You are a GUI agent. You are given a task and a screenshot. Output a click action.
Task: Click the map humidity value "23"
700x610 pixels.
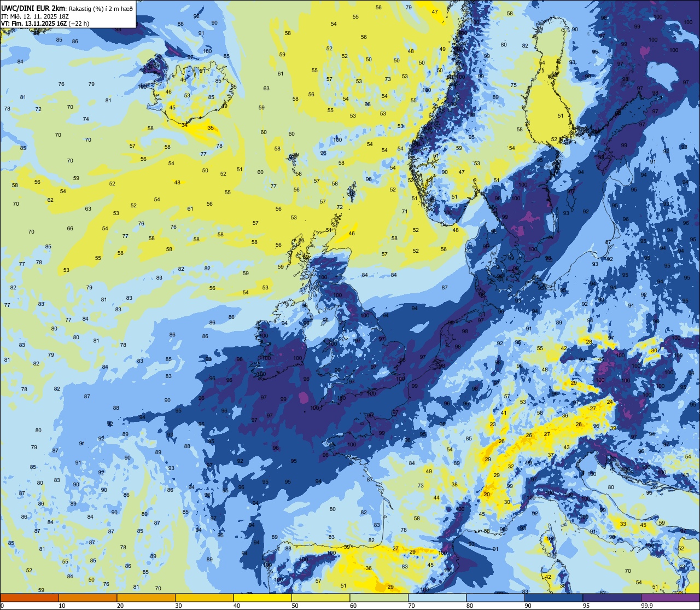[493, 425]
